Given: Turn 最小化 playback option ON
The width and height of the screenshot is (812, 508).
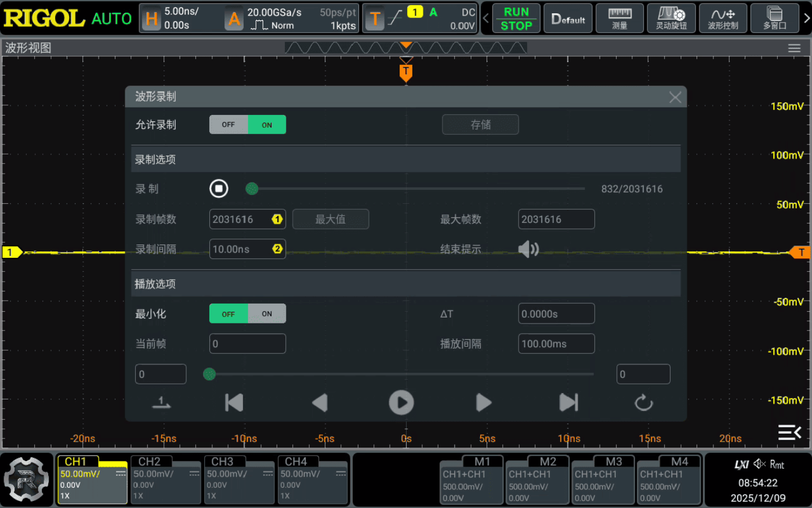Looking at the screenshot, I should pyautogui.click(x=267, y=314).
